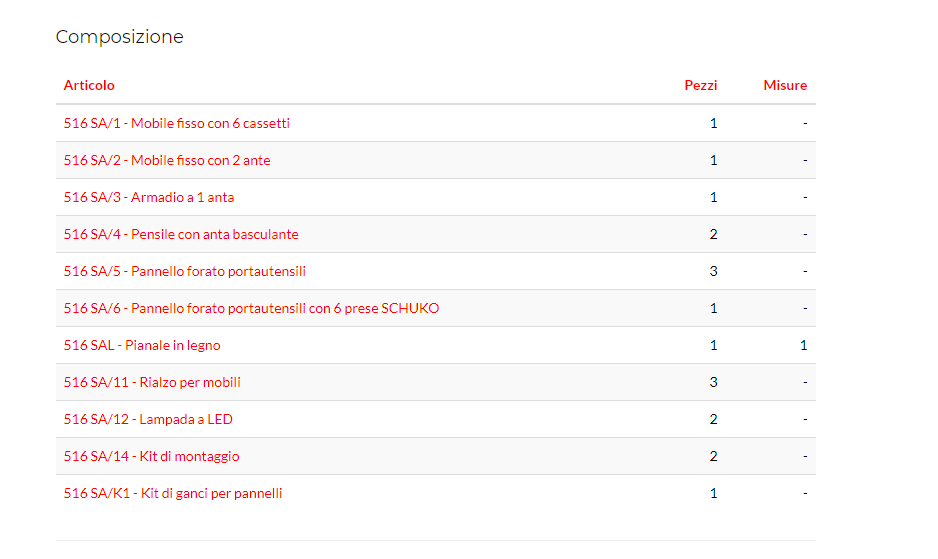Click the Composizione section heading
This screenshot has width=938, height=559.
click(120, 37)
